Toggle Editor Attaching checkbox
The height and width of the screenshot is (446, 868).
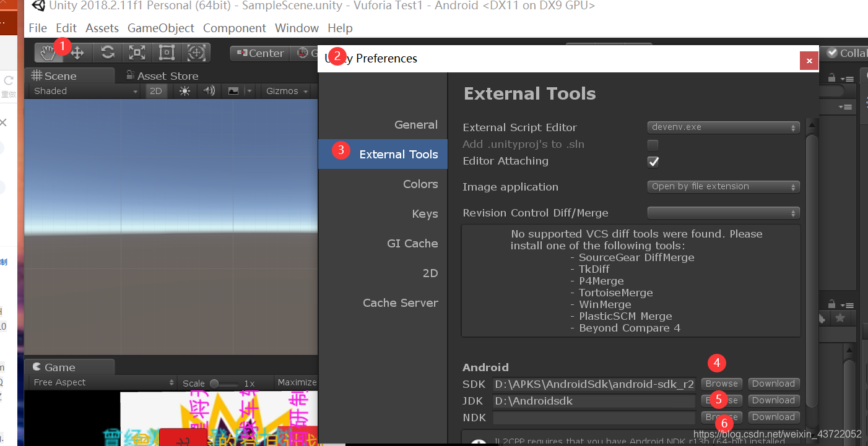[x=653, y=161]
